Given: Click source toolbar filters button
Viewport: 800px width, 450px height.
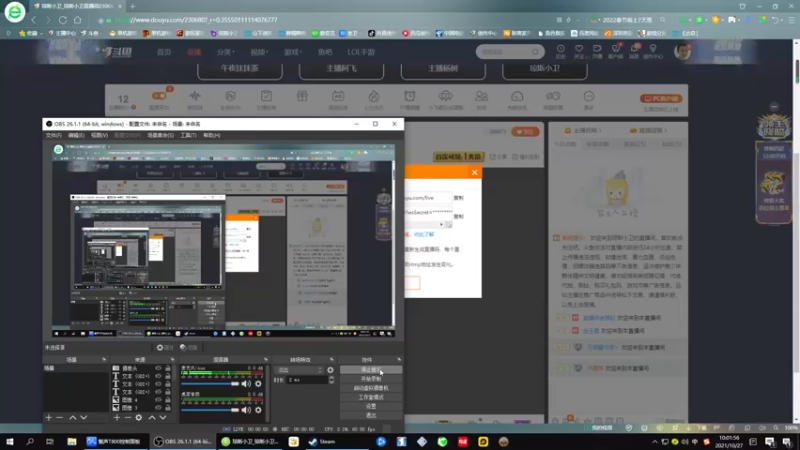Looking at the screenshot, I should [188, 347].
